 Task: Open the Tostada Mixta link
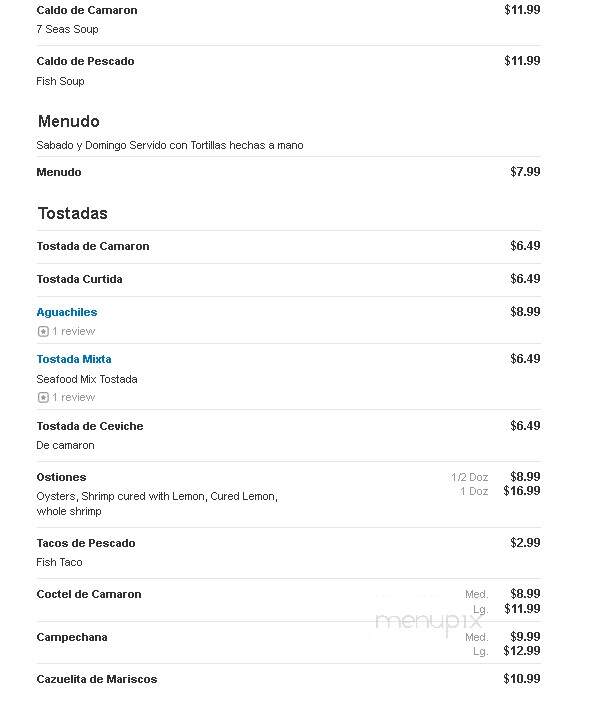pos(74,359)
